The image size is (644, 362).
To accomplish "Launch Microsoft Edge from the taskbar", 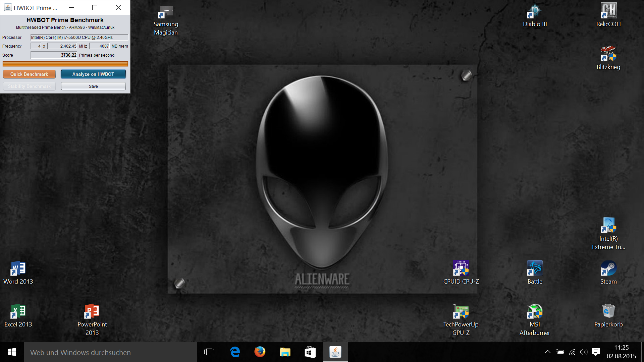I will [x=235, y=352].
